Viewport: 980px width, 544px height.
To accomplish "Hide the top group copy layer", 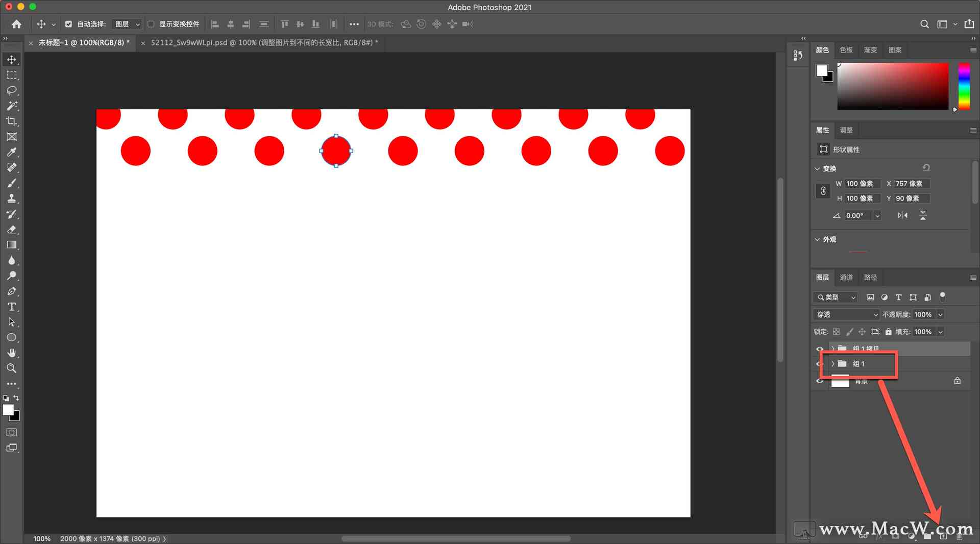I will coord(820,349).
